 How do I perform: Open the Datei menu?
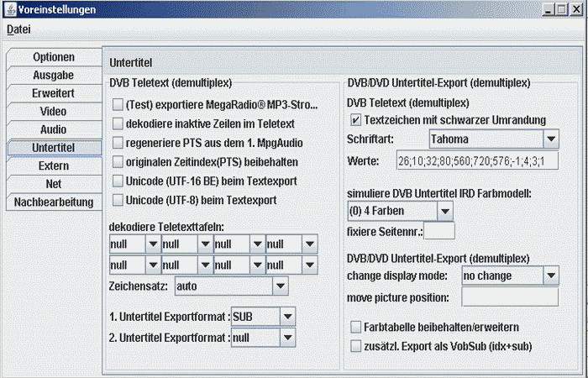click(18, 29)
